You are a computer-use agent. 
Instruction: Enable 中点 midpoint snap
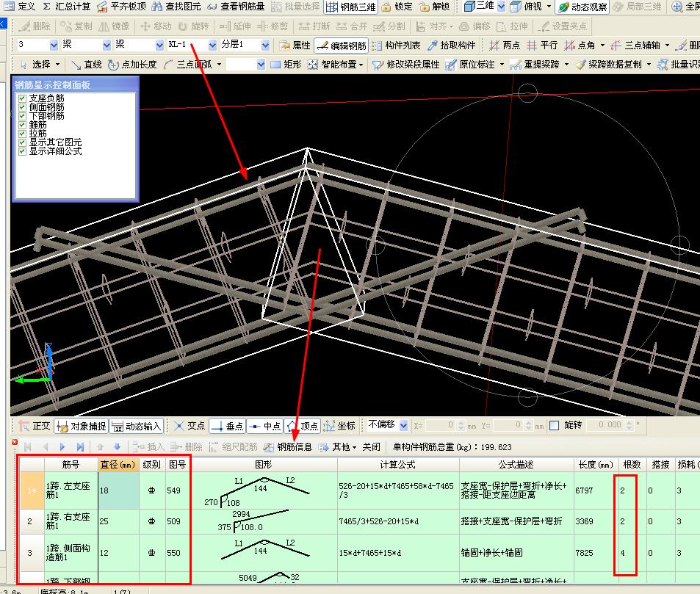tap(264, 426)
